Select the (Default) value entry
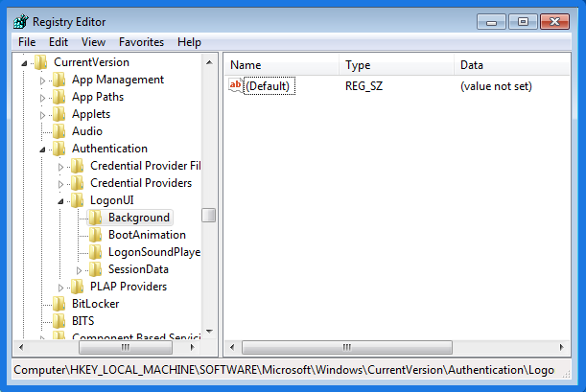This screenshot has height=392, width=586. click(x=268, y=86)
